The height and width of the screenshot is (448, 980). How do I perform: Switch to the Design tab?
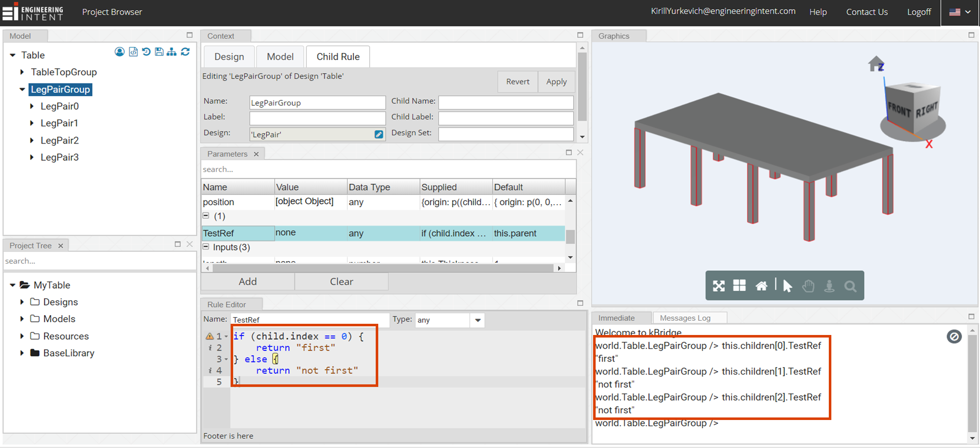(229, 57)
